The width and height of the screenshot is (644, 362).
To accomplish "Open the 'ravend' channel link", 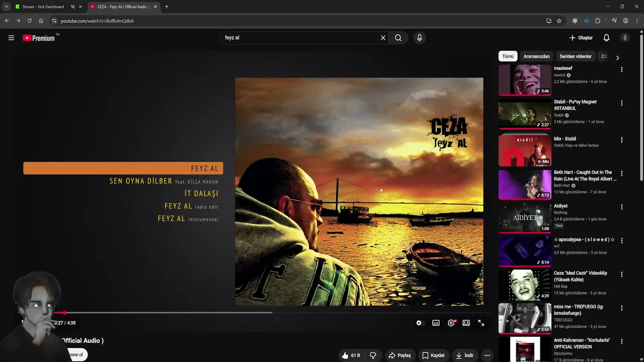I will tap(559, 75).
